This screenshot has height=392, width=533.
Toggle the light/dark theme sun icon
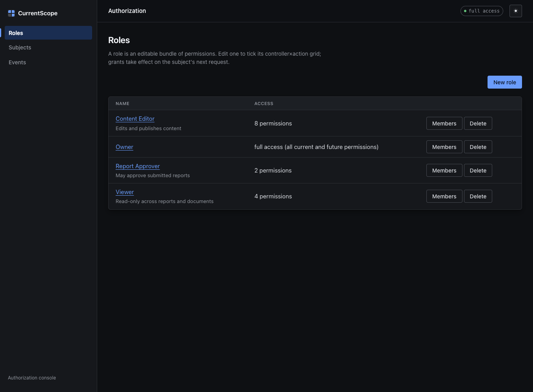[x=516, y=11]
